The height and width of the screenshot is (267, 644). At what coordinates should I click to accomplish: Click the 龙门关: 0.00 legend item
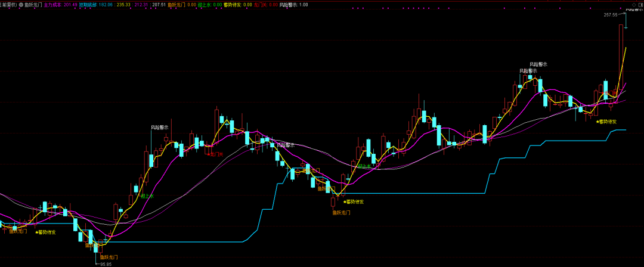(x=265, y=4)
